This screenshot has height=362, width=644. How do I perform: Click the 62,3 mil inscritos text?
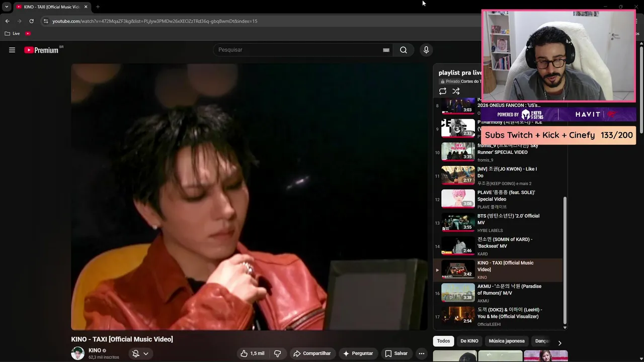click(104, 357)
